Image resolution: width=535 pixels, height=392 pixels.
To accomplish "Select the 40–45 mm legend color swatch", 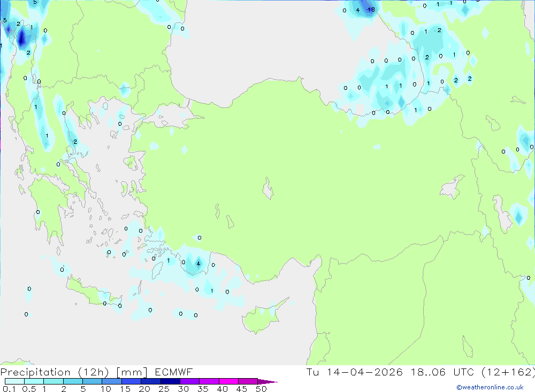I will point(228,381).
